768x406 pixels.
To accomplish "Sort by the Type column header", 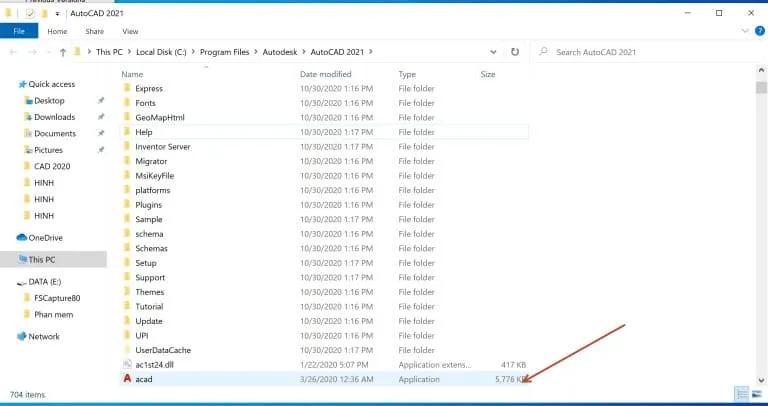I will click(407, 74).
